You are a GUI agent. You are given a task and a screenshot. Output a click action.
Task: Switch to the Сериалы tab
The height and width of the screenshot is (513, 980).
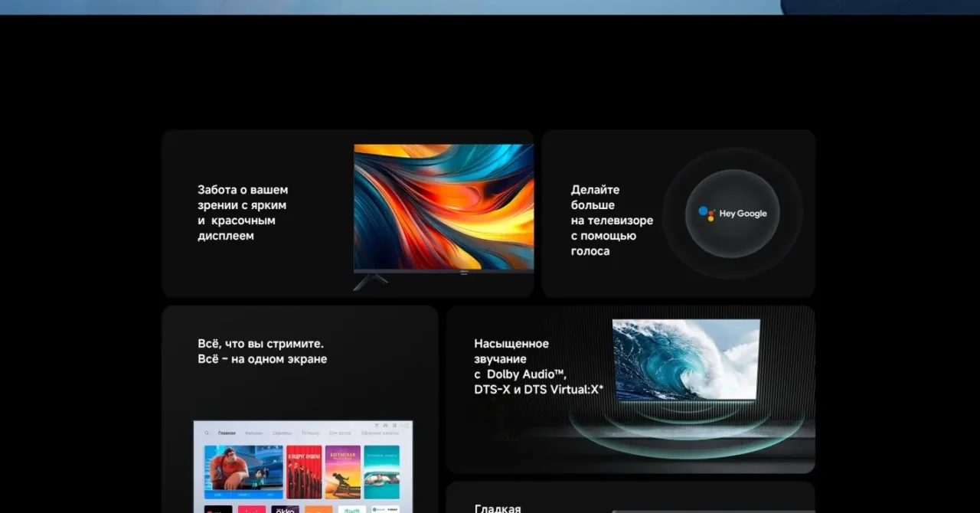(283, 433)
